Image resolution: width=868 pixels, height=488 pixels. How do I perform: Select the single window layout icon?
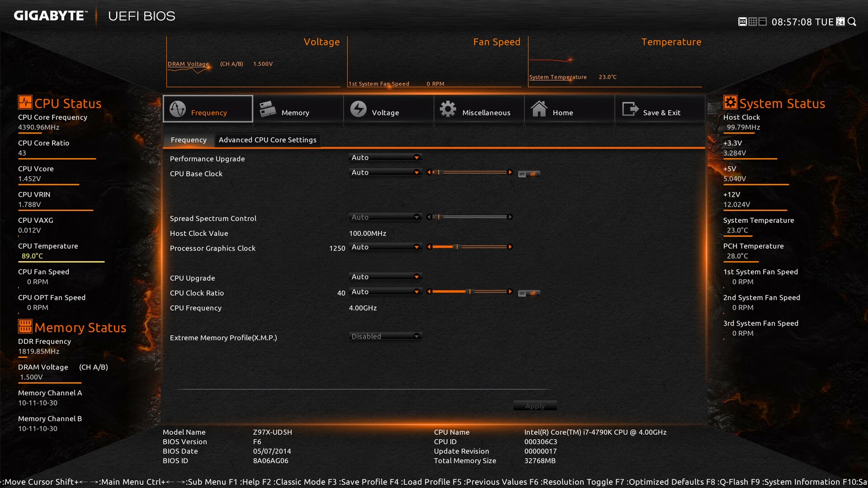(x=762, y=22)
